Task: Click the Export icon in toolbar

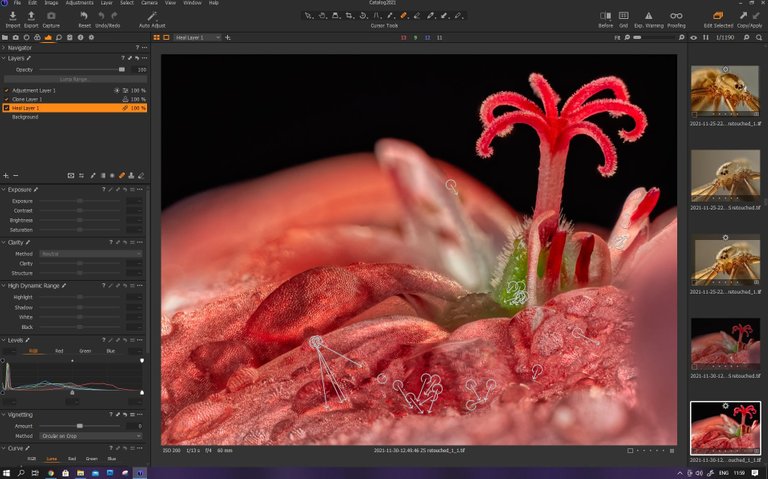Action: tap(31, 16)
